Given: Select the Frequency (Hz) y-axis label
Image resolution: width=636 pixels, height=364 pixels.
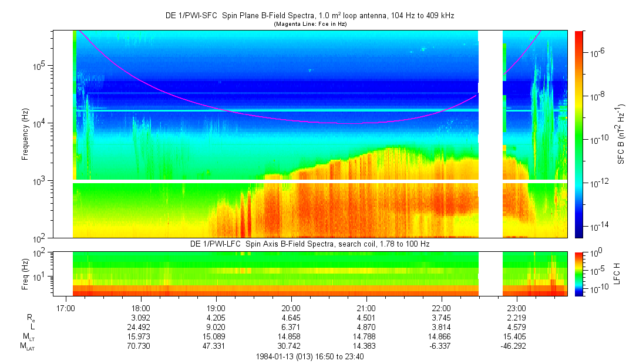Looking at the screenshot, I should [x=25, y=134].
